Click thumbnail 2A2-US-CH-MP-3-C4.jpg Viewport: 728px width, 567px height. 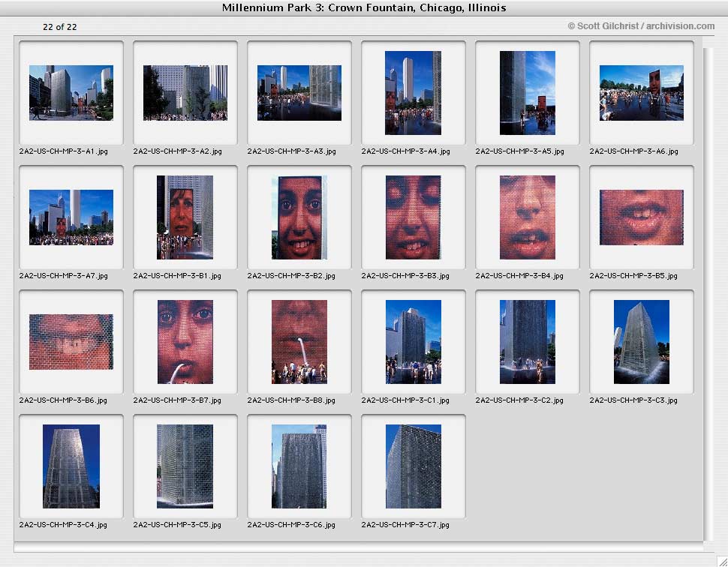pos(71,466)
